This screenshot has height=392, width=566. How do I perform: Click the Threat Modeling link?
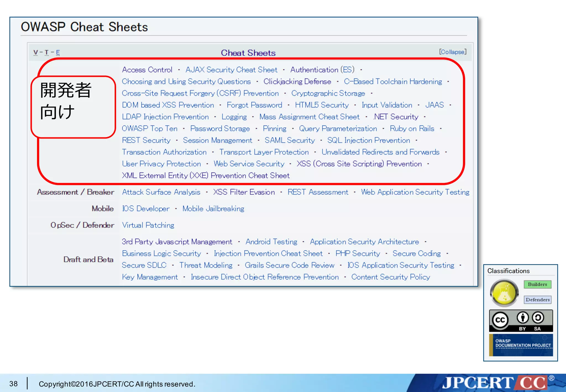click(206, 265)
